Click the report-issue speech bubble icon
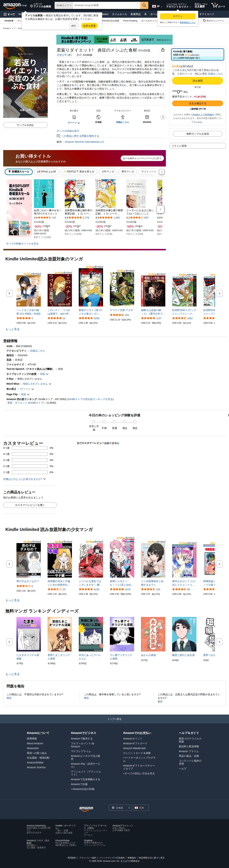 (x=58, y=136)
